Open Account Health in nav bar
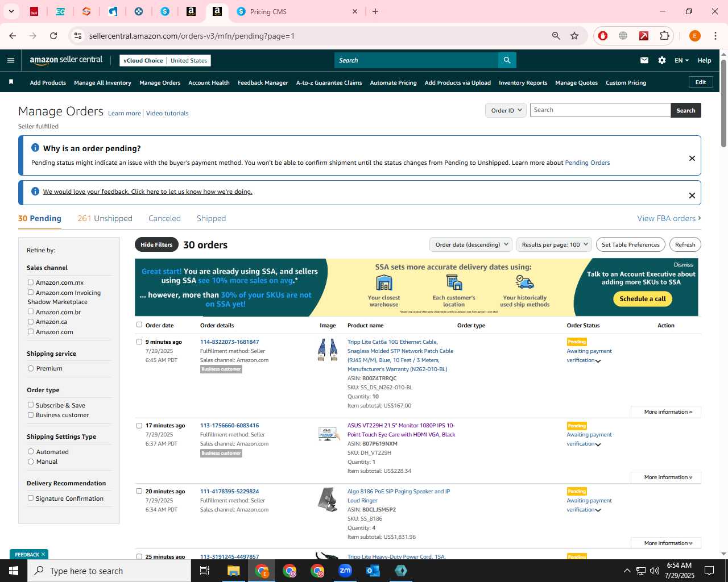The image size is (728, 582). click(x=209, y=82)
